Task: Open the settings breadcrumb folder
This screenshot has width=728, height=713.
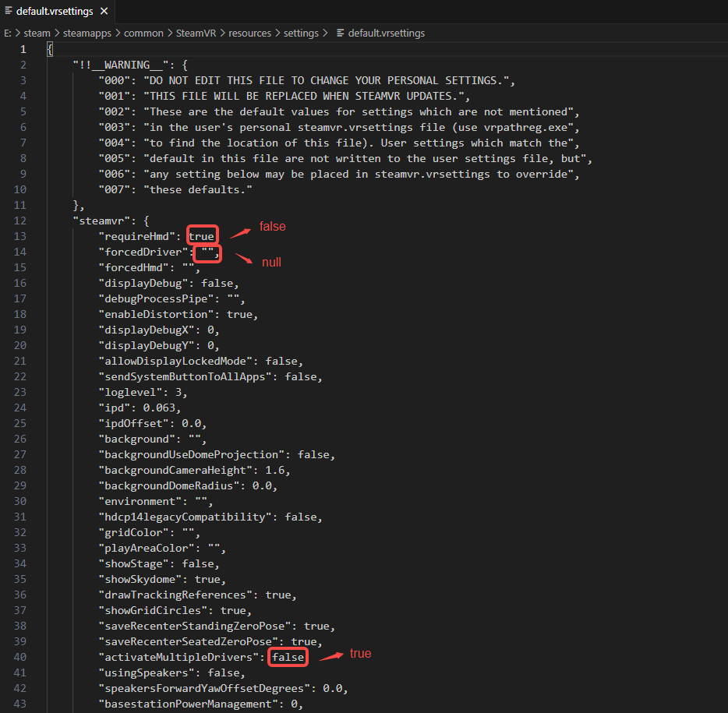Action: (x=301, y=34)
